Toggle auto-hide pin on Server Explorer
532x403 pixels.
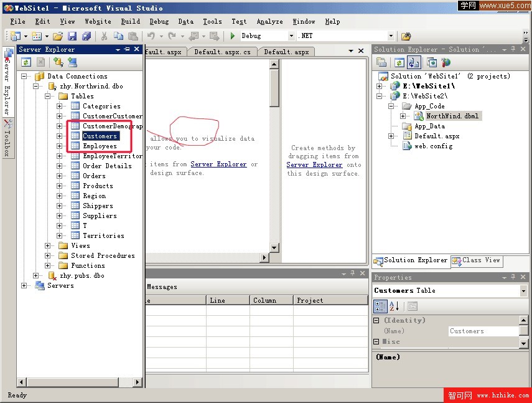(x=127, y=49)
